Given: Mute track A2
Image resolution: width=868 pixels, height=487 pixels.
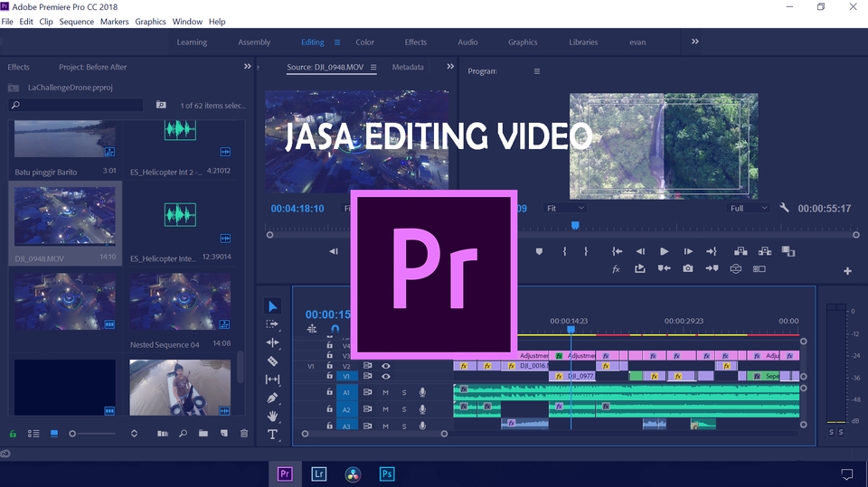Looking at the screenshot, I should (x=385, y=409).
